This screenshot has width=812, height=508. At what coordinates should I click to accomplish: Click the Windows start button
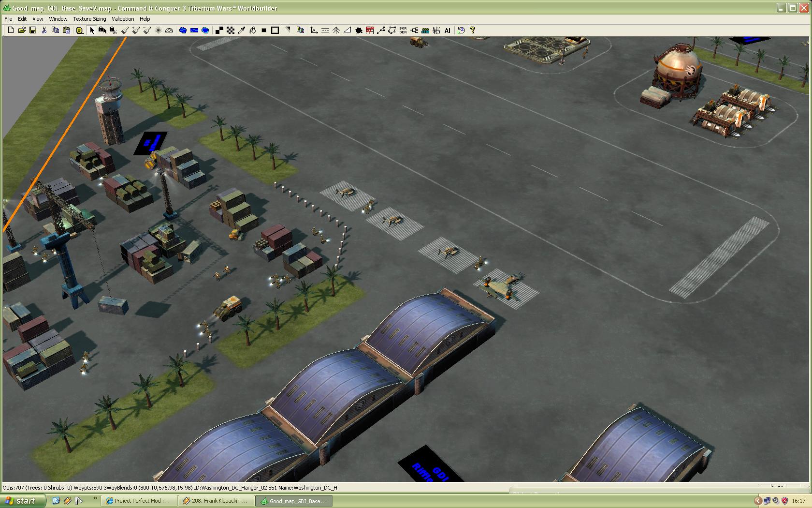point(23,501)
